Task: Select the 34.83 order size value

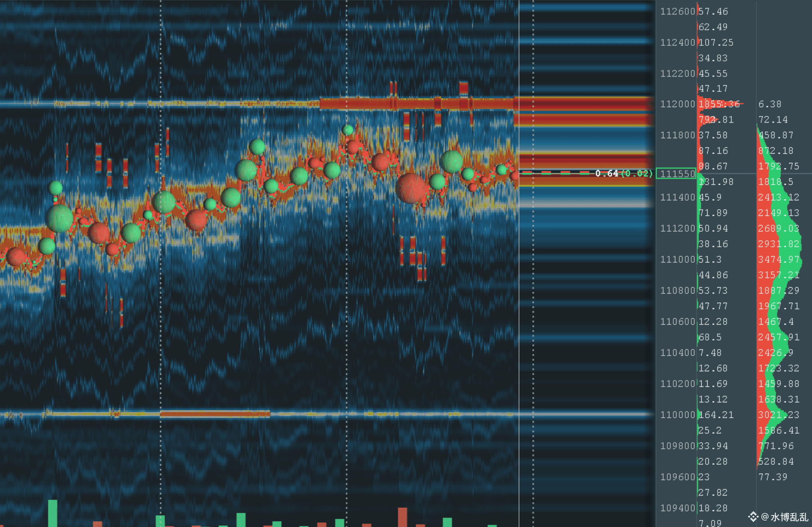Action: (x=713, y=58)
